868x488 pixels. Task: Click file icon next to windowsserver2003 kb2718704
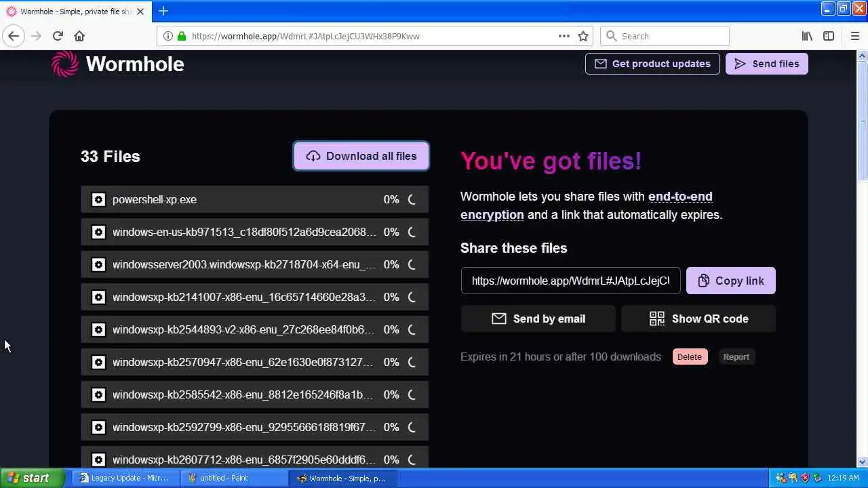coord(98,264)
